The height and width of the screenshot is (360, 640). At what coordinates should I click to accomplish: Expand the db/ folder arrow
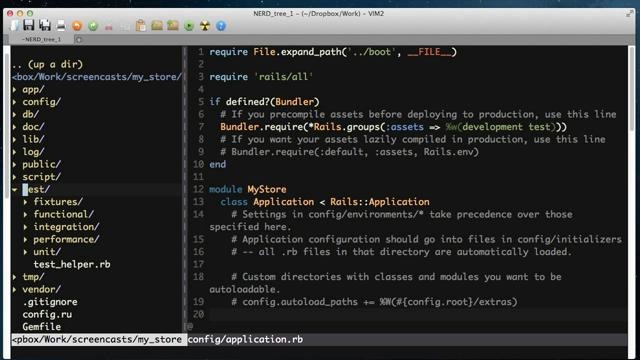[15, 114]
